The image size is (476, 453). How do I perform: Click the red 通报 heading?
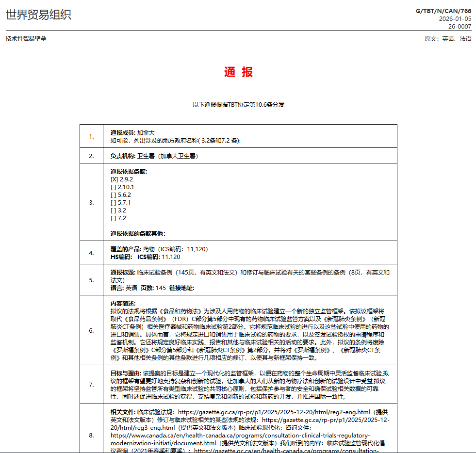point(238,72)
